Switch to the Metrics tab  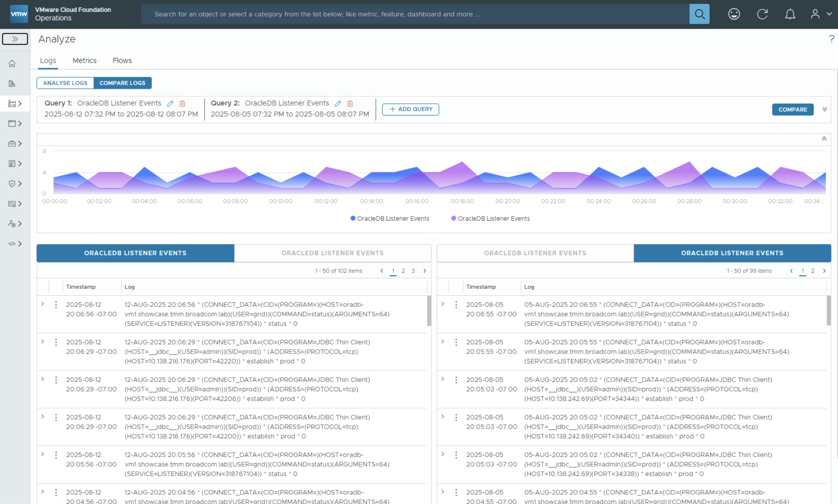click(84, 60)
